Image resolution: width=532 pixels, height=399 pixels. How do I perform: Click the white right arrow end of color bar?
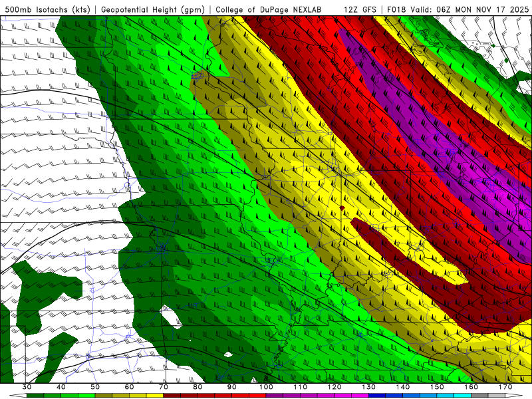click(x=513, y=396)
